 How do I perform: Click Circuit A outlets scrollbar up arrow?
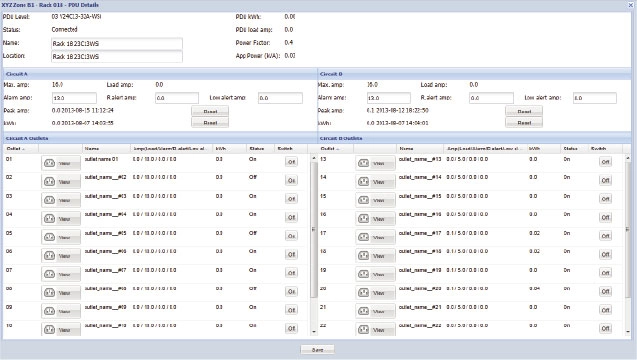314,158
